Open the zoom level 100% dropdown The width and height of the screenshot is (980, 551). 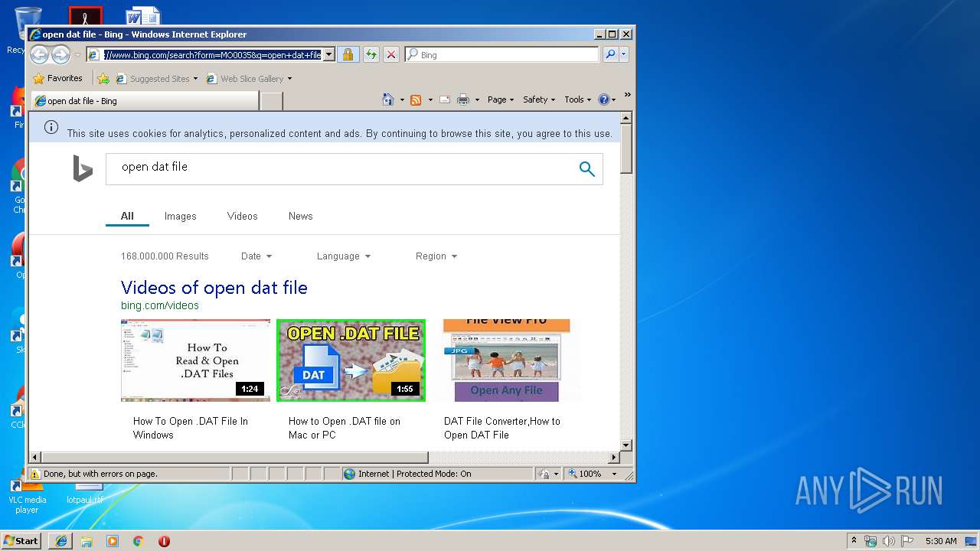coord(614,474)
